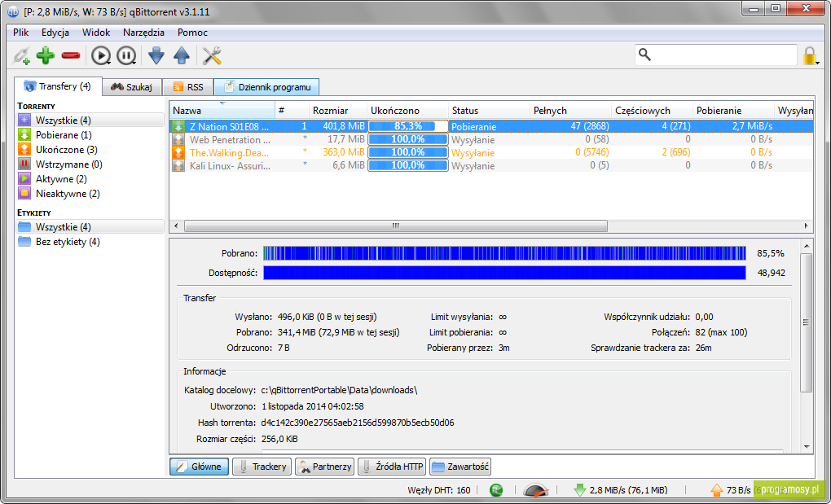The height and width of the screenshot is (504, 831).
Task: Click the blue down arrow priority icon
Action: 156,55
